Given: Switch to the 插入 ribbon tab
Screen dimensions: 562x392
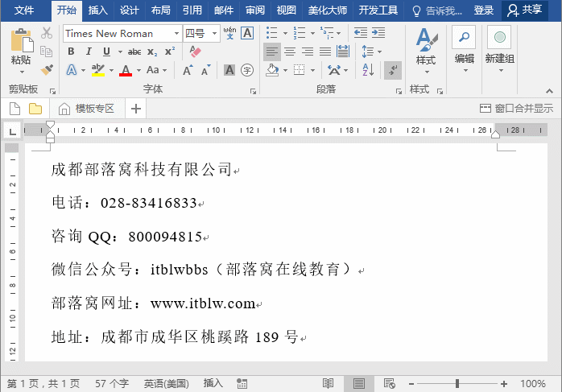Looking at the screenshot, I should [97, 10].
